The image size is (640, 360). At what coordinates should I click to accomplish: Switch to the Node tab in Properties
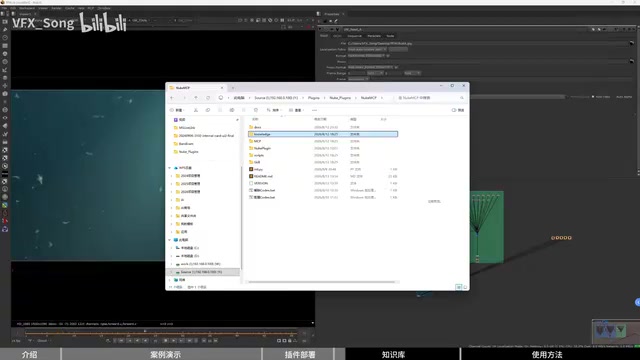(390, 36)
